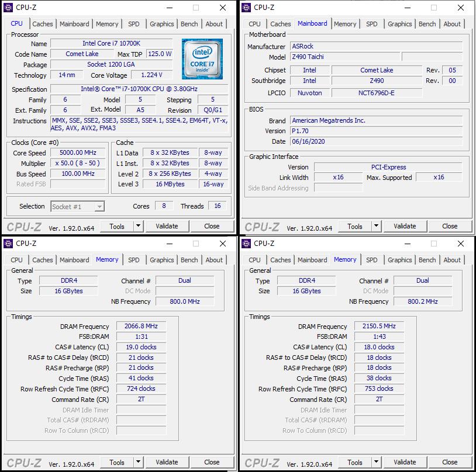The height and width of the screenshot is (472, 476).
Task: Click the CPU-Z app icon in top-right window
Action: pos(246,8)
